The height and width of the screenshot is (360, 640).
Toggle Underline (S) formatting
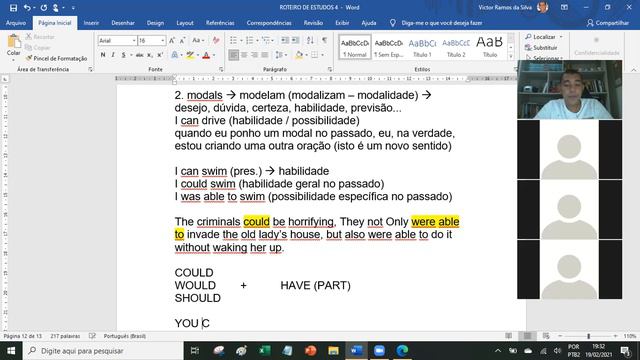123,55
